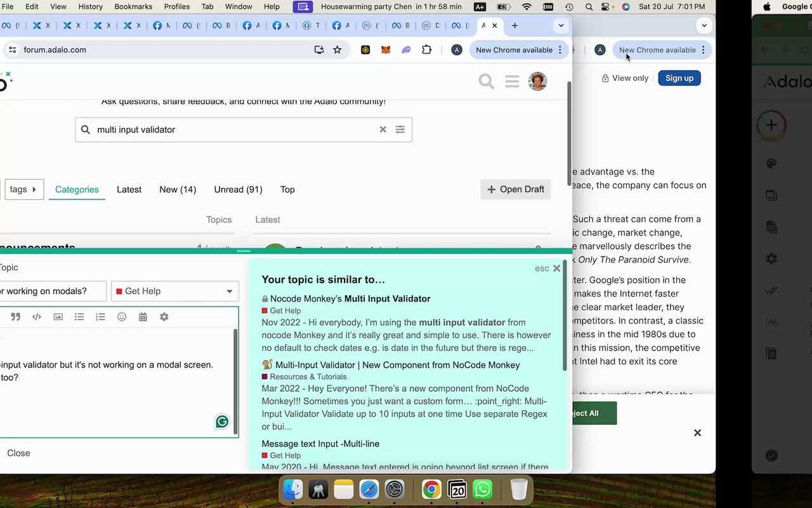Click the install app icon in address bar

319,50
